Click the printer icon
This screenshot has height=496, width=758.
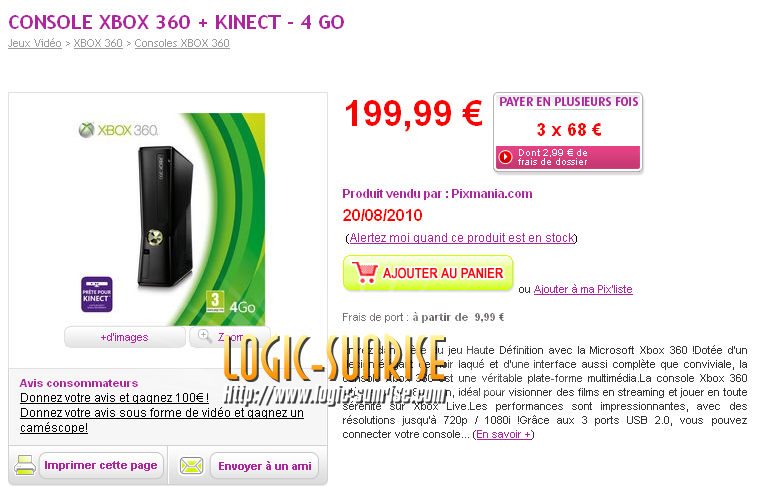click(25, 465)
